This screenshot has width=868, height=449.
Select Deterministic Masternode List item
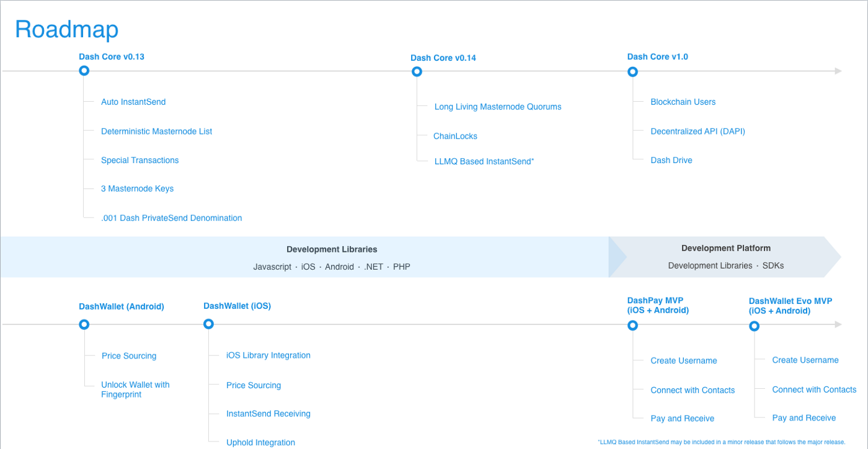tap(157, 131)
